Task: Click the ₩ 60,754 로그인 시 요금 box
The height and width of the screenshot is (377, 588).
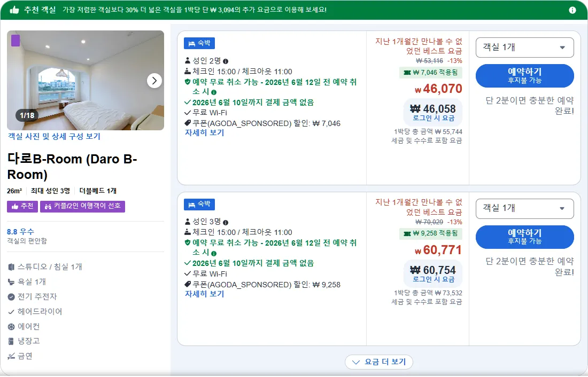Action: [x=433, y=273]
